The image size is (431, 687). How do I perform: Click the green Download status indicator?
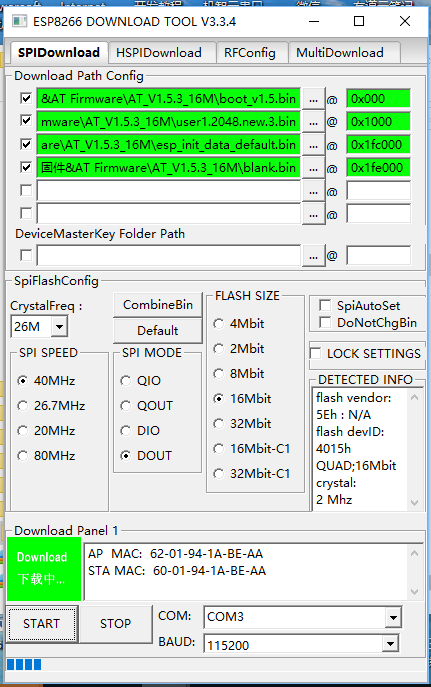(x=44, y=568)
